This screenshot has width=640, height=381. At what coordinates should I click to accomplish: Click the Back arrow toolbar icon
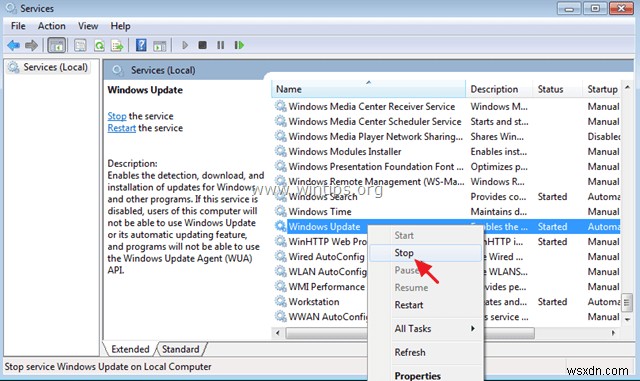coord(13,45)
